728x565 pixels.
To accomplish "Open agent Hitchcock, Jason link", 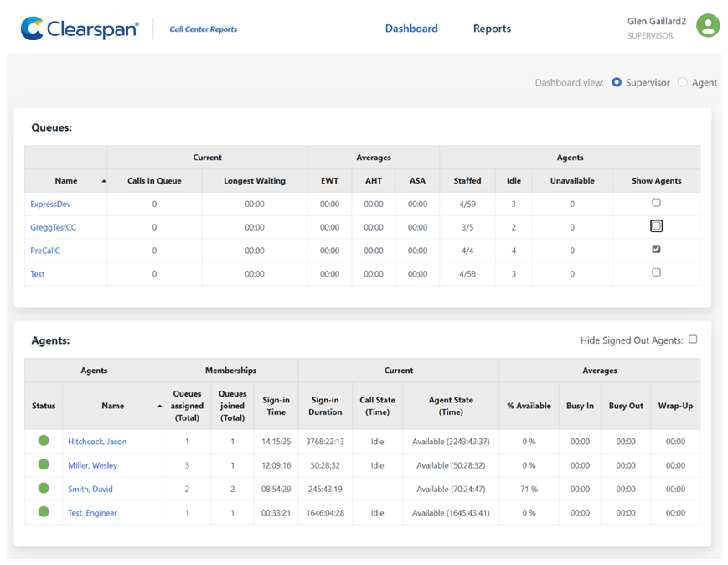I will [97, 442].
